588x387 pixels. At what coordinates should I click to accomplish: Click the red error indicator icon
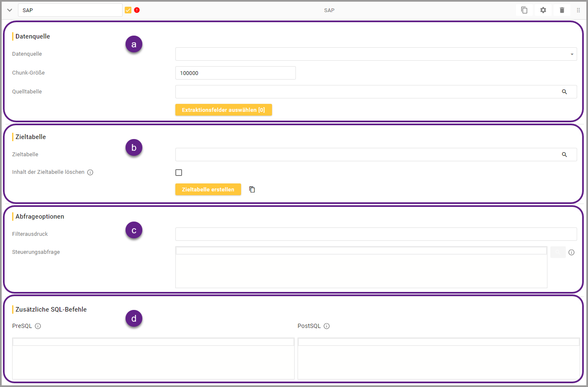(137, 10)
